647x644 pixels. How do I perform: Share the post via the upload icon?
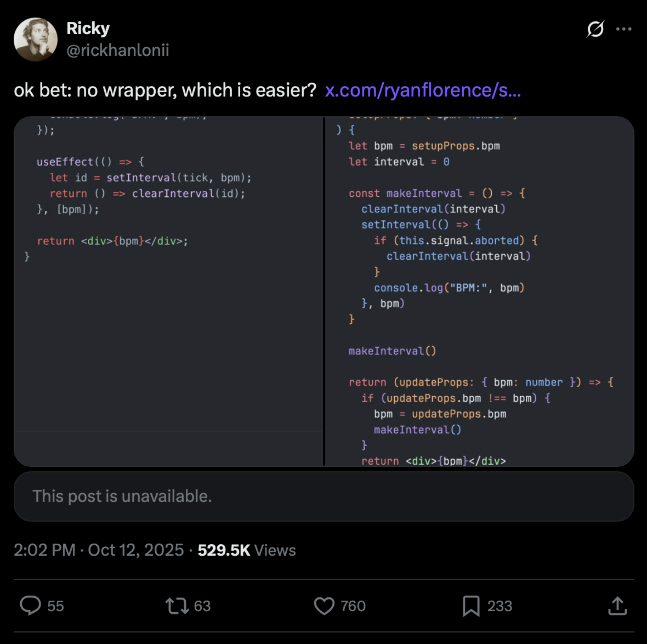pyautogui.click(x=618, y=606)
